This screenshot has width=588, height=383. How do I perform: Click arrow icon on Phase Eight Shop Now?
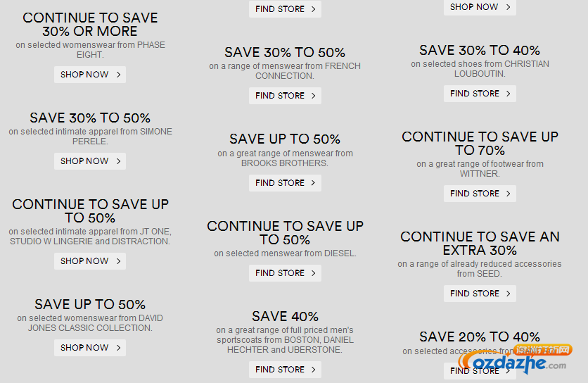click(x=118, y=75)
